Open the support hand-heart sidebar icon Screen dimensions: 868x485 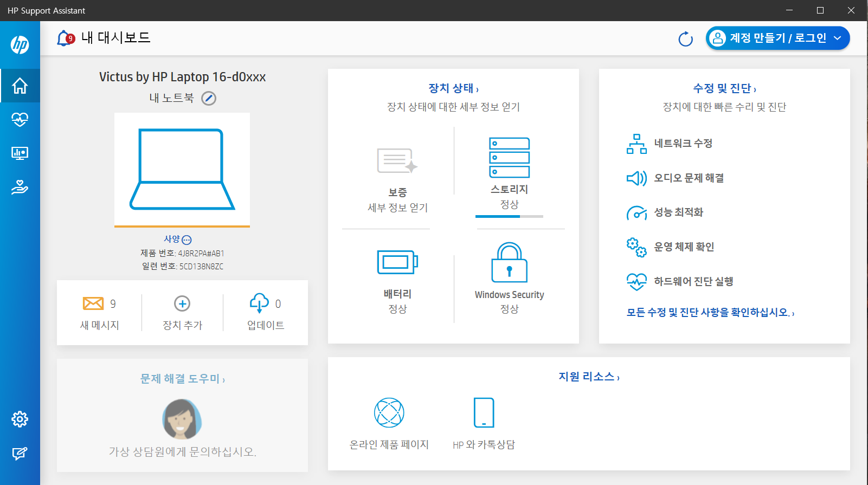(x=20, y=187)
